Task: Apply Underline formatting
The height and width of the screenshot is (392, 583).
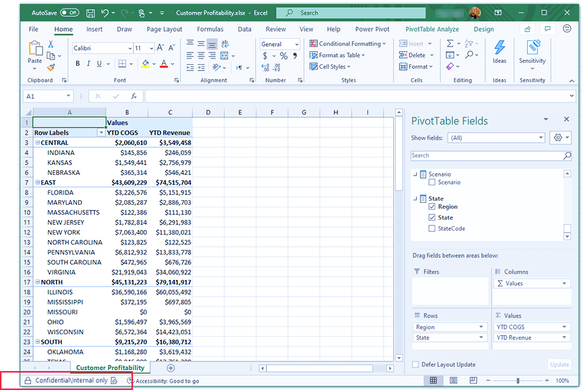Action: tap(99, 63)
